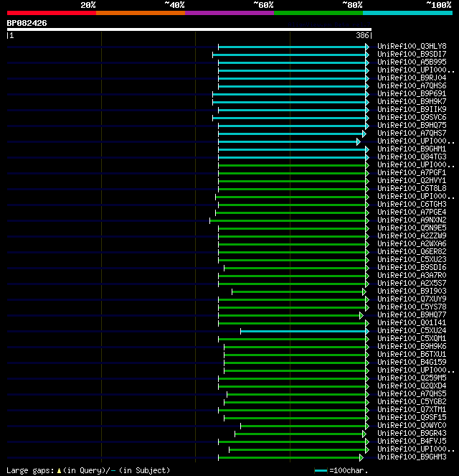Select the UniRef100_A2X5S7 label
Screen dimensions: 459x476
coord(412,284)
